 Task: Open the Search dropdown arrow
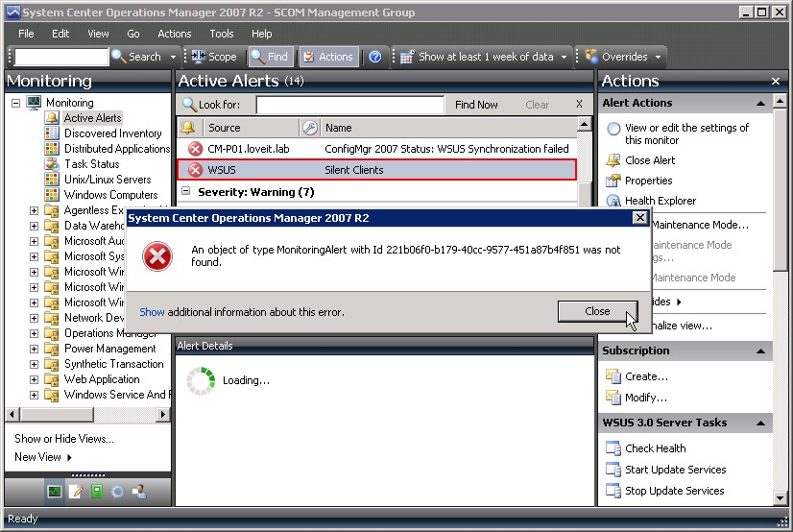(x=173, y=57)
